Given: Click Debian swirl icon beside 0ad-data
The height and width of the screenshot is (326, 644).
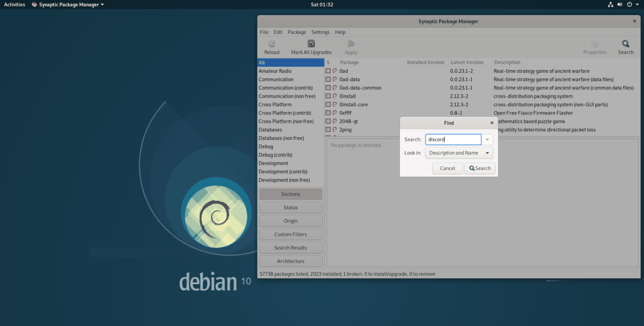Looking at the screenshot, I should coord(335,79).
